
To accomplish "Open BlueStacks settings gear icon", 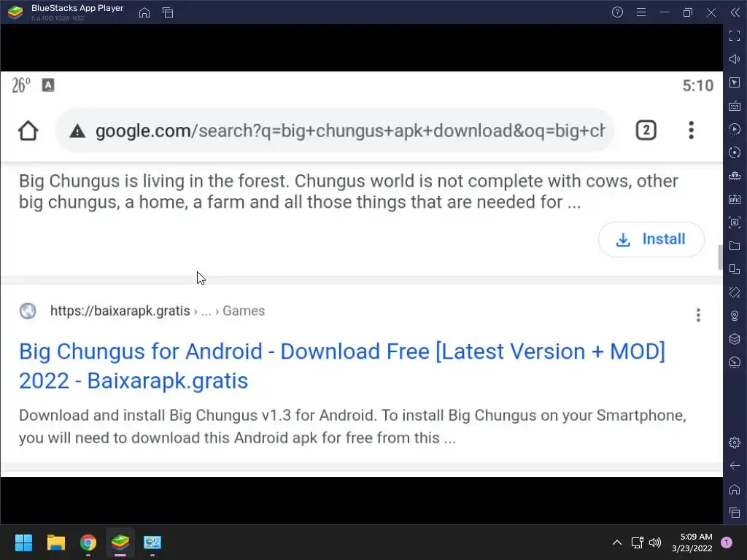I will 735,443.
